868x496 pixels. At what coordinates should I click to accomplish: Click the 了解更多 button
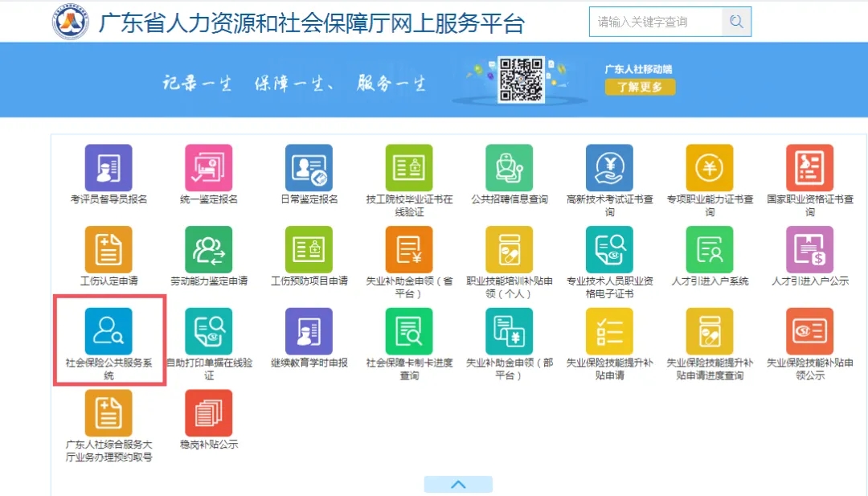point(640,87)
